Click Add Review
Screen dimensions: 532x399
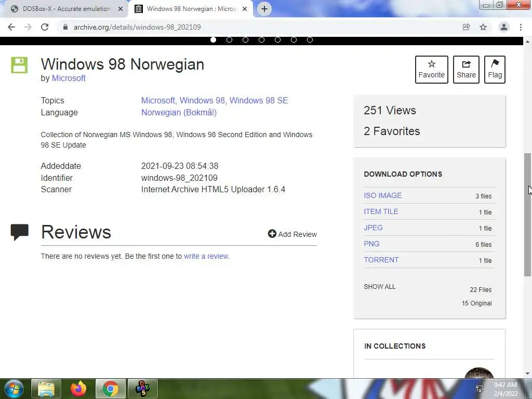coord(292,234)
